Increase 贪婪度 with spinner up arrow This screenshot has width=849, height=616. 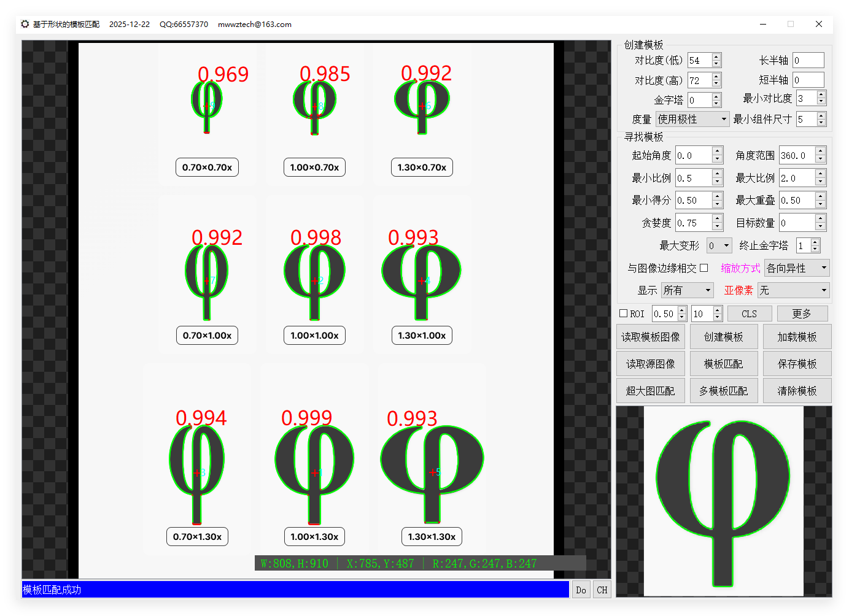[x=717, y=219]
